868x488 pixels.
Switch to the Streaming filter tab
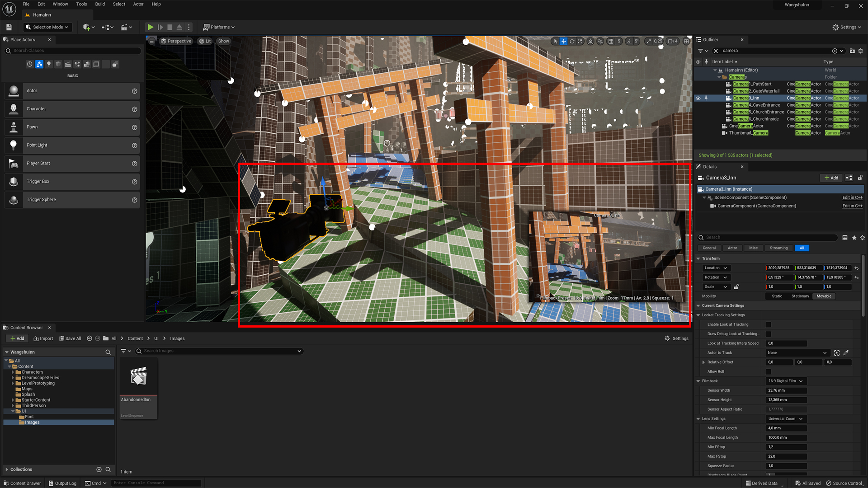click(778, 248)
